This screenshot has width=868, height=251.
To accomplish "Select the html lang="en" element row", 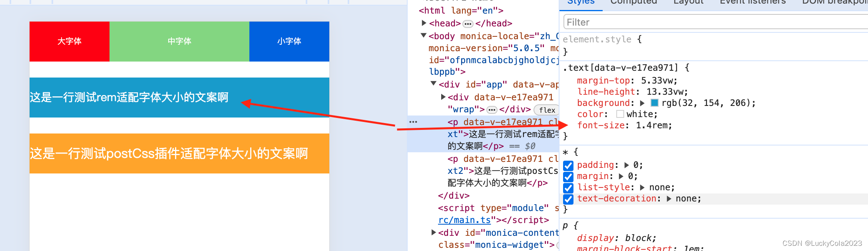I will pyautogui.click(x=461, y=11).
